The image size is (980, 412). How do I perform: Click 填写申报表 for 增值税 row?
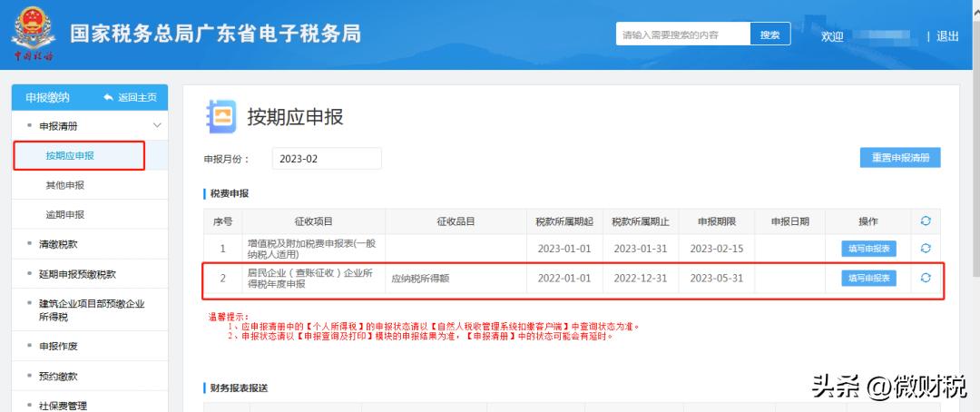point(868,249)
